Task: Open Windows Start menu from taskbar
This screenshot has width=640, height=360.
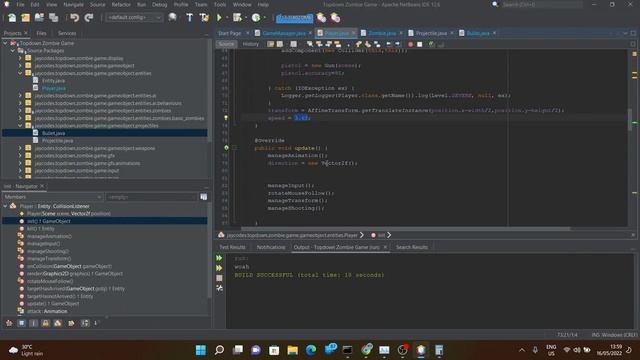Action: click(x=201, y=350)
